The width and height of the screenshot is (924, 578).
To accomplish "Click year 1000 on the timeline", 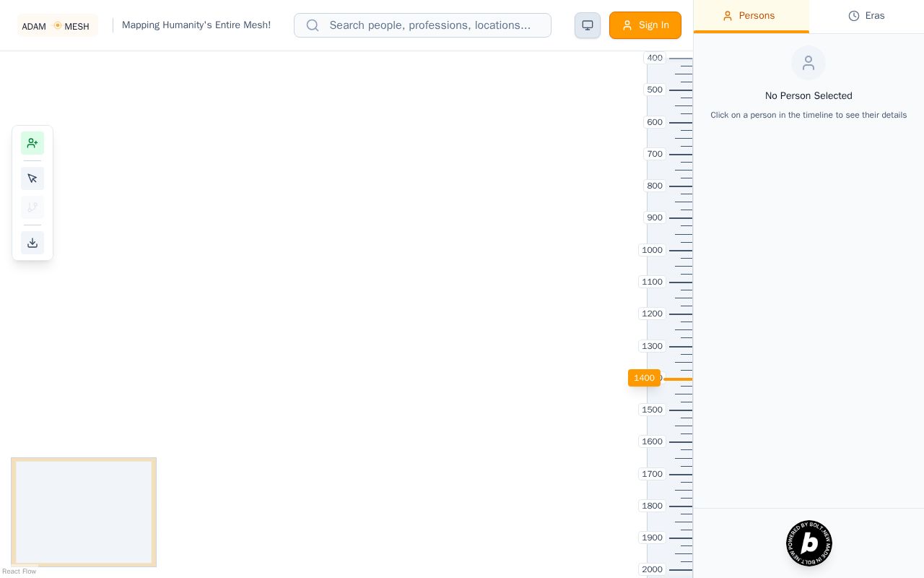I will click(652, 250).
